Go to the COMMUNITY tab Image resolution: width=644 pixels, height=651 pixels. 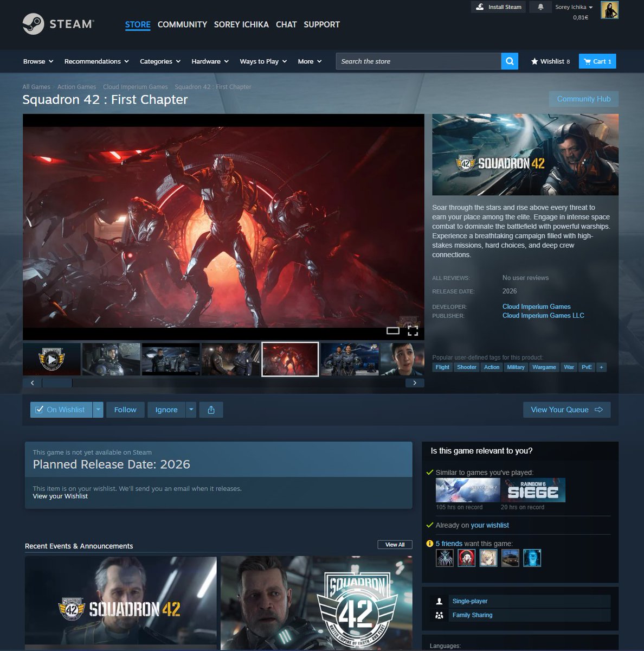click(182, 24)
